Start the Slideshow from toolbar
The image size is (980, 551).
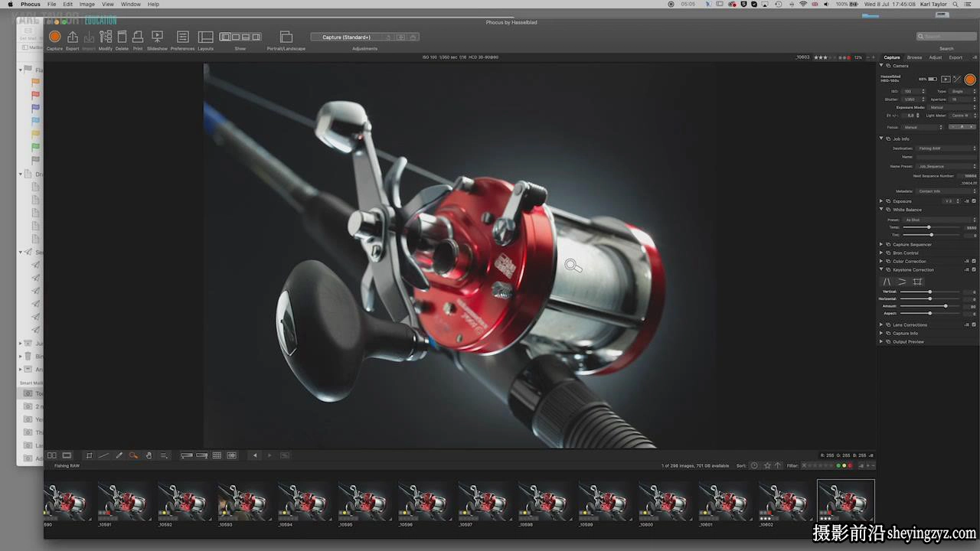[x=157, y=37]
